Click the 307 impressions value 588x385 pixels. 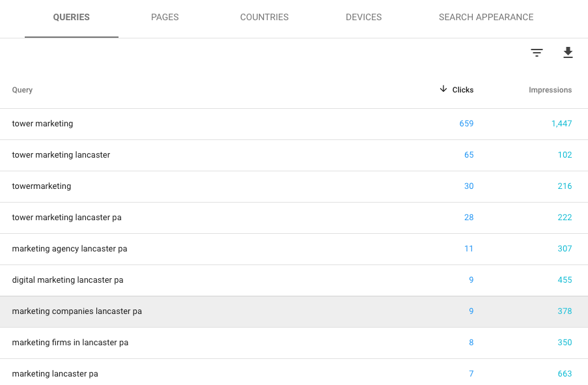tap(565, 248)
